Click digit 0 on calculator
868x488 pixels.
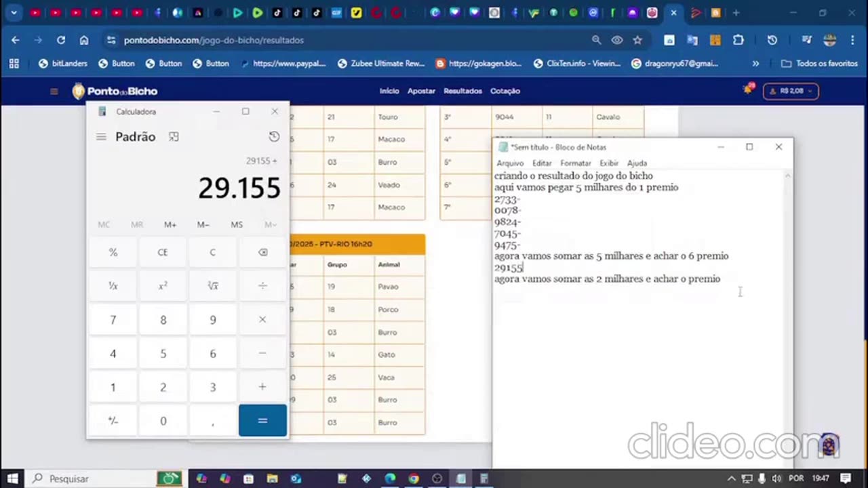[x=163, y=421]
